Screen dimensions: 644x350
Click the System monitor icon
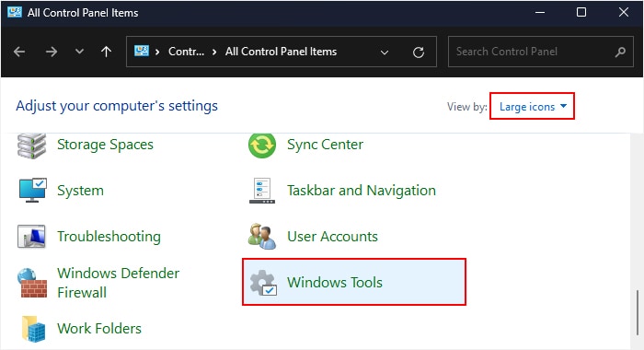tap(32, 191)
